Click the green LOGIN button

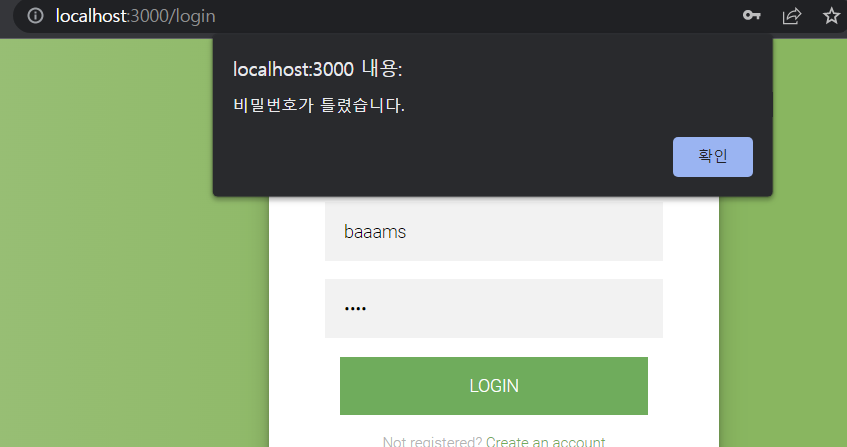pyautogui.click(x=494, y=386)
